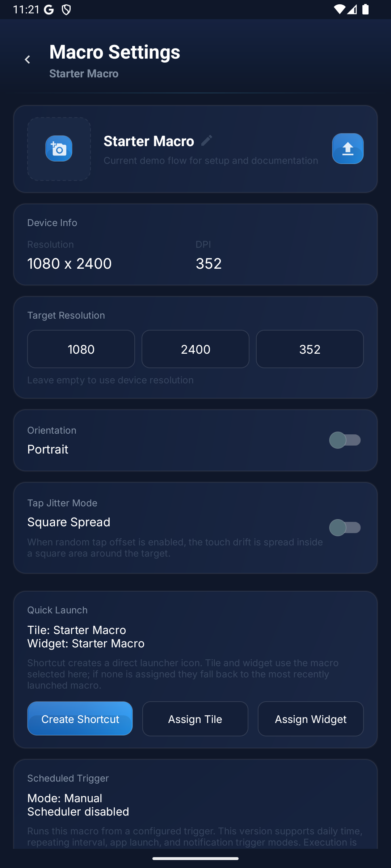Tap the back arrow to leave Macro Settings

(x=28, y=59)
